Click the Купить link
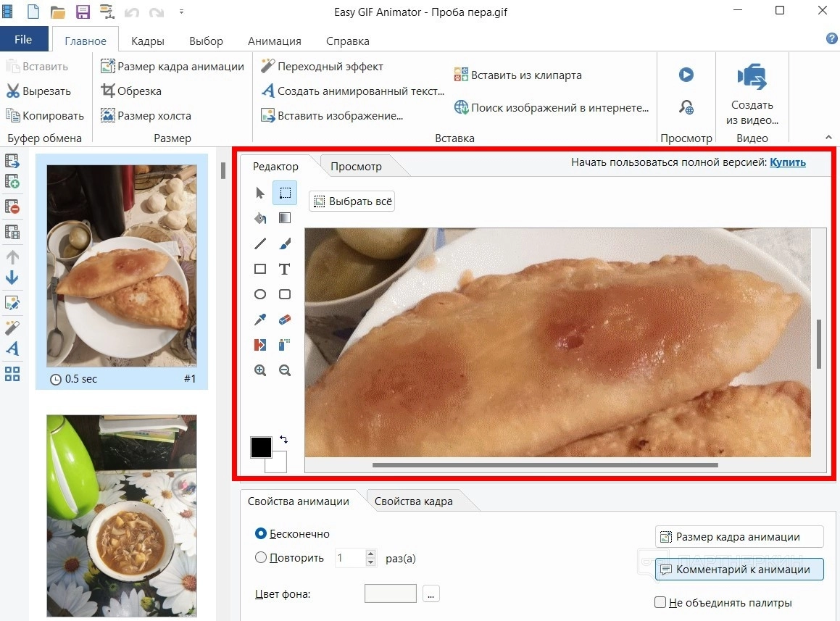840x621 pixels. click(x=788, y=162)
